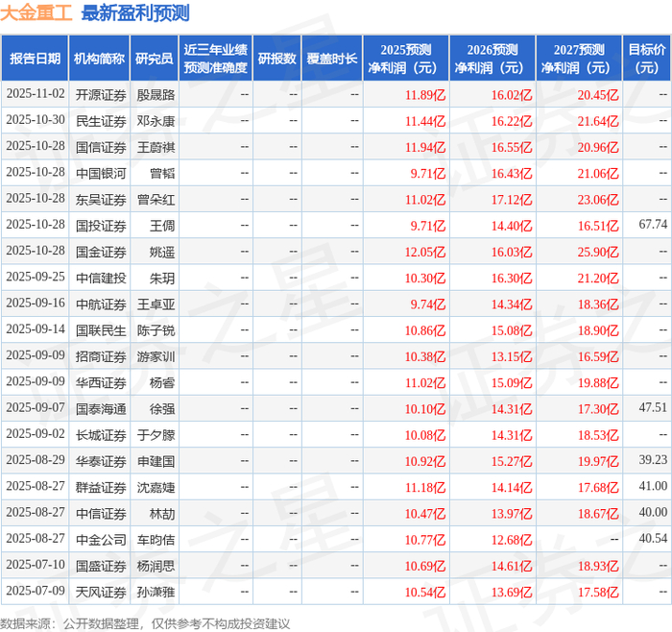Click the 大金重工 title text
Viewport: 672px width, 632px height.
[36, 12]
